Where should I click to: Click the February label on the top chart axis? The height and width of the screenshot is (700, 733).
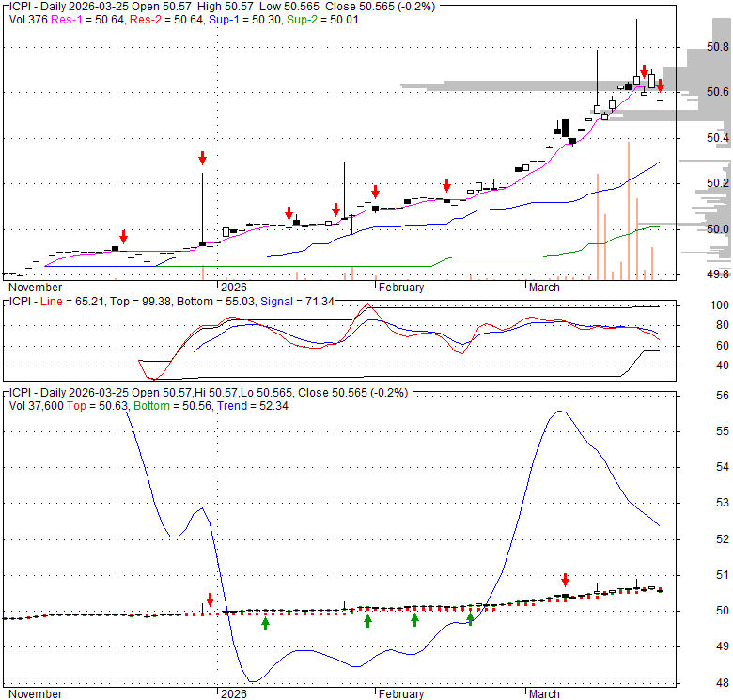(x=401, y=288)
